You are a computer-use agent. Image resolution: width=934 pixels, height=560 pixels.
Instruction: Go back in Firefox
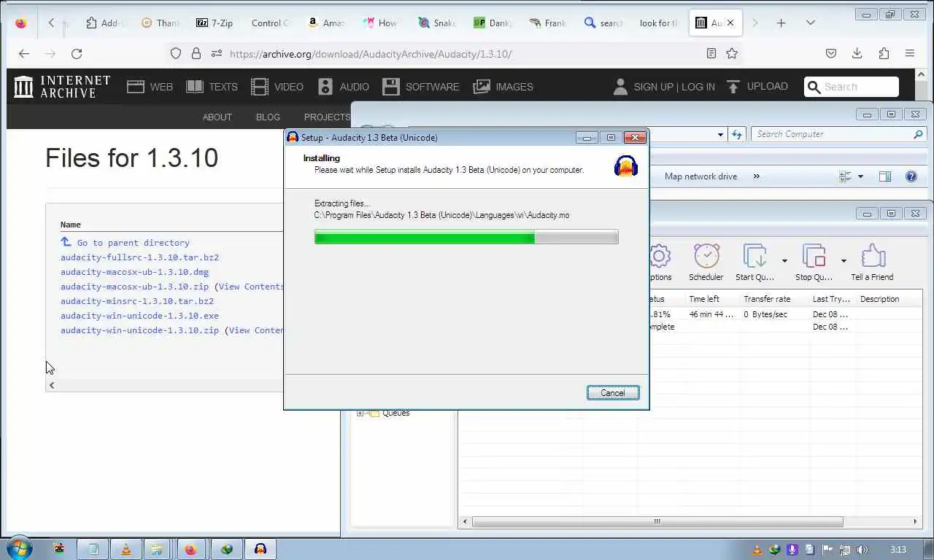(24, 53)
